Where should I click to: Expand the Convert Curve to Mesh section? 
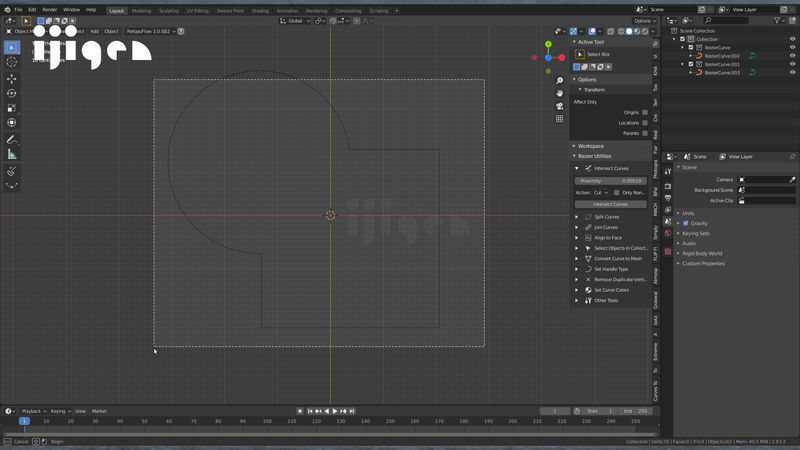pos(577,259)
